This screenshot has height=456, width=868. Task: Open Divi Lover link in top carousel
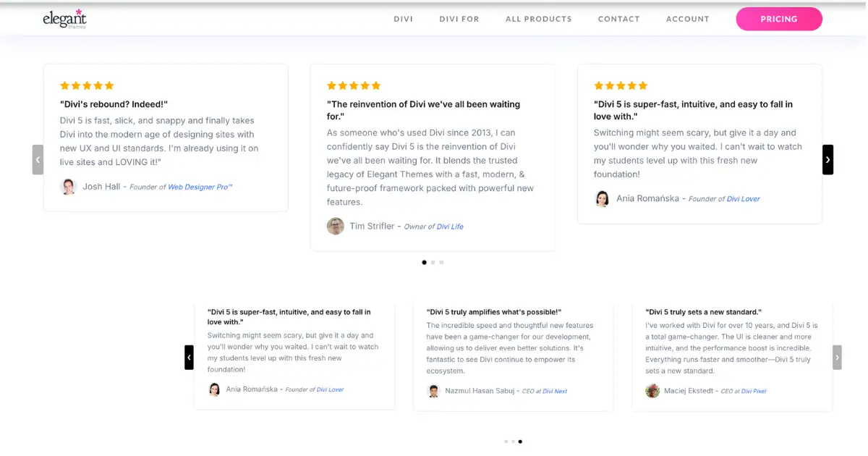pyautogui.click(x=744, y=198)
